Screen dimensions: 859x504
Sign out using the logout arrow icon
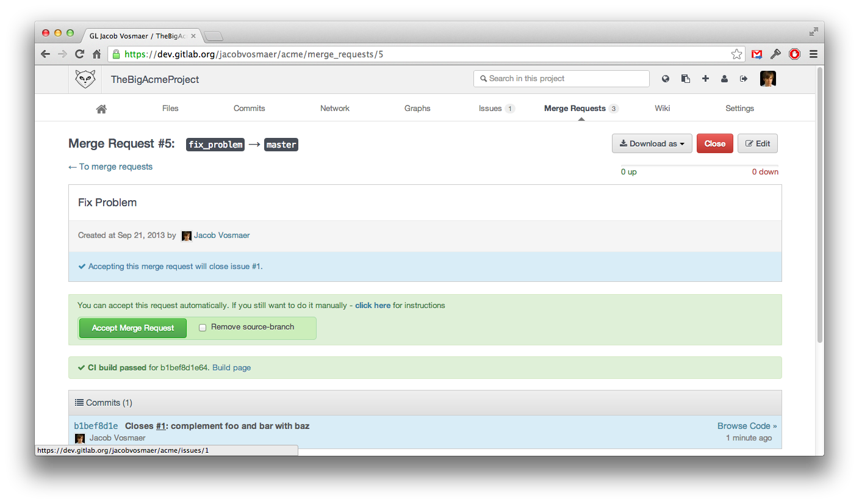click(744, 78)
